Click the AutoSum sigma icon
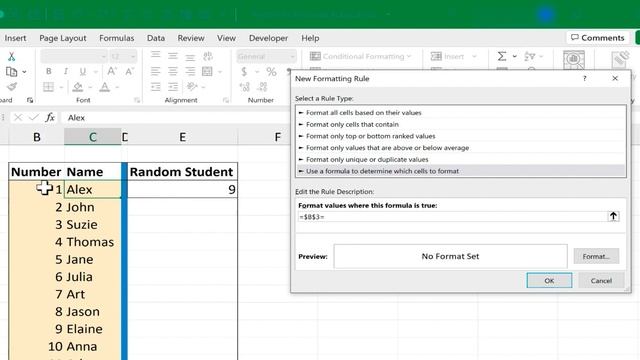This screenshot has width=640, height=360. 502,56
